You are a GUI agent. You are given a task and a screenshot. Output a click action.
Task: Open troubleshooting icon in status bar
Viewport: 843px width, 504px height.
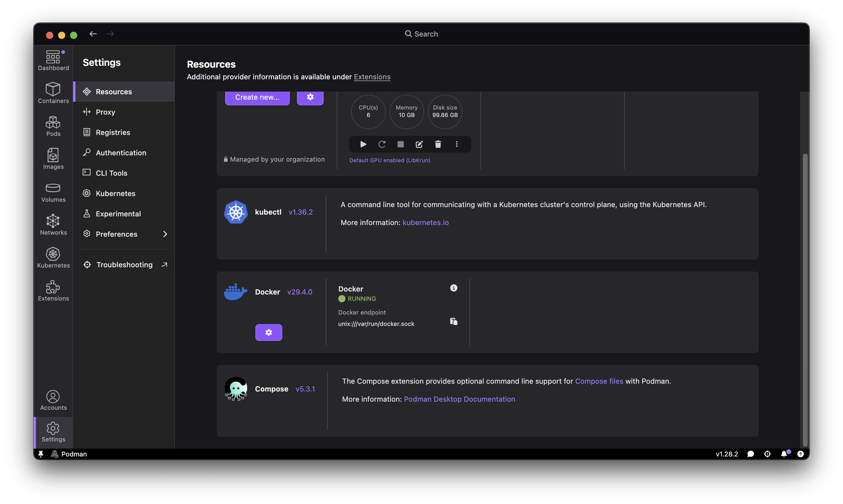click(x=767, y=454)
